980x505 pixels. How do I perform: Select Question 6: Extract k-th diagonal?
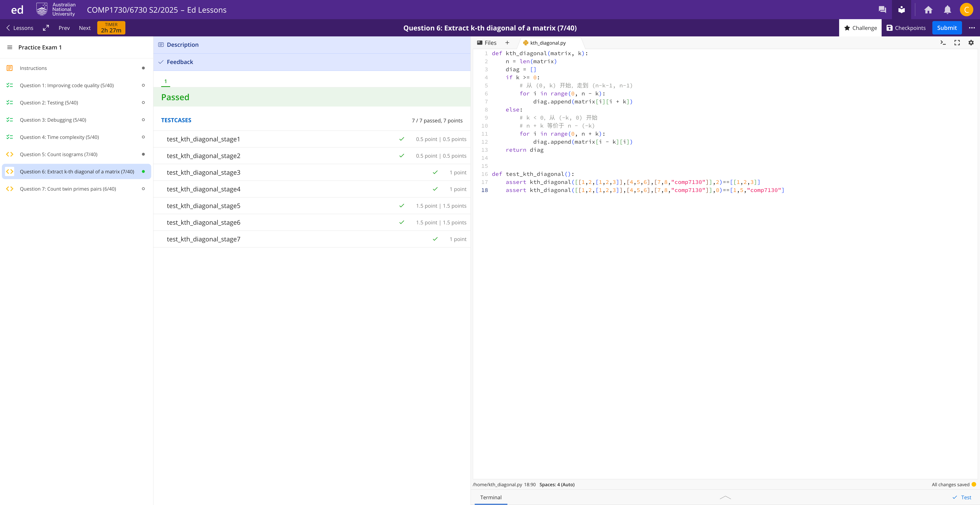point(76,171)
